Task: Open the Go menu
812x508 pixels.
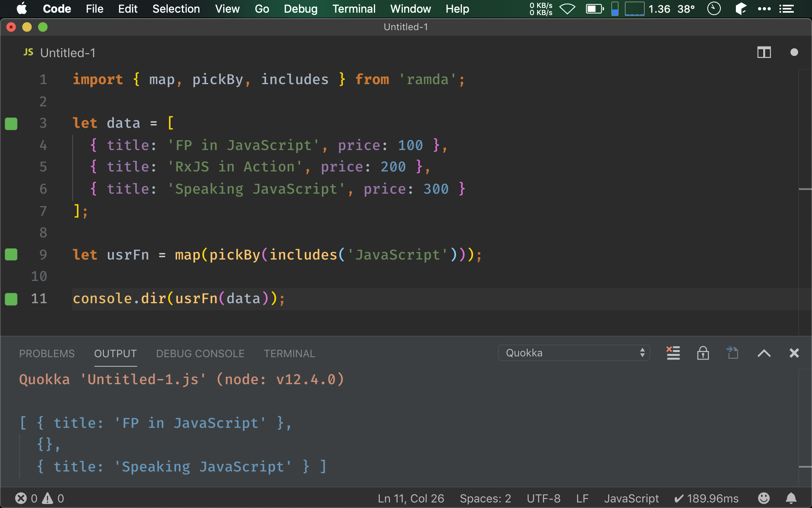Action: (x=262, y=9)
